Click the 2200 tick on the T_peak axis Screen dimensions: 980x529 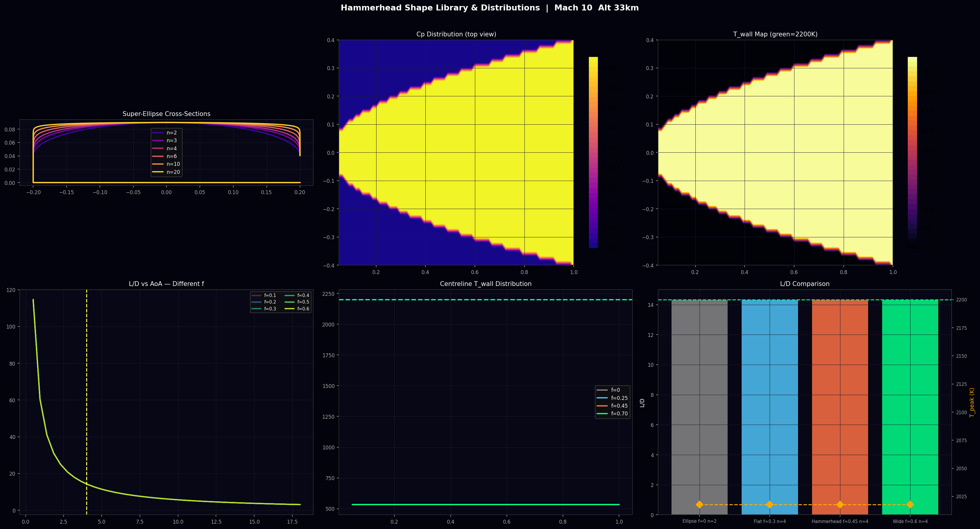pyautogui.click(x=962, y=300)
